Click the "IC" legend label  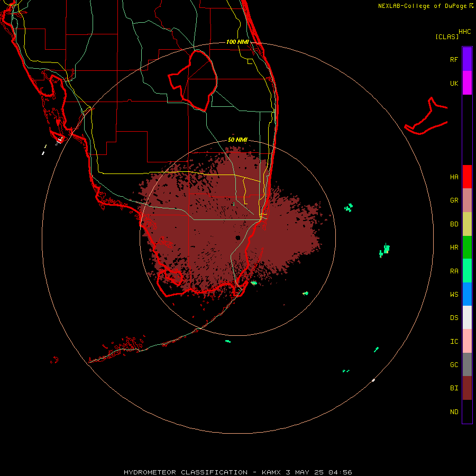[454, 342]
